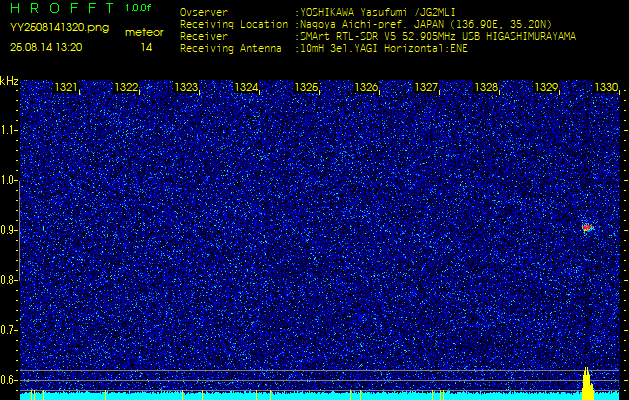Click the kHz axis unit label

pos(9,81)
